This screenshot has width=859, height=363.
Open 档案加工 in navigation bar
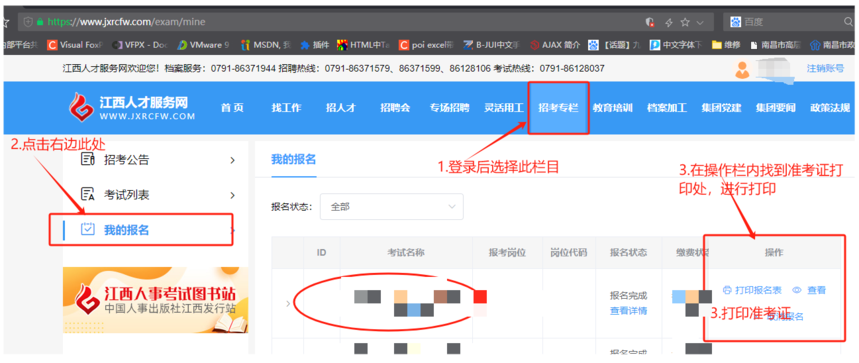pyautogui.click(x=667, y=108)
